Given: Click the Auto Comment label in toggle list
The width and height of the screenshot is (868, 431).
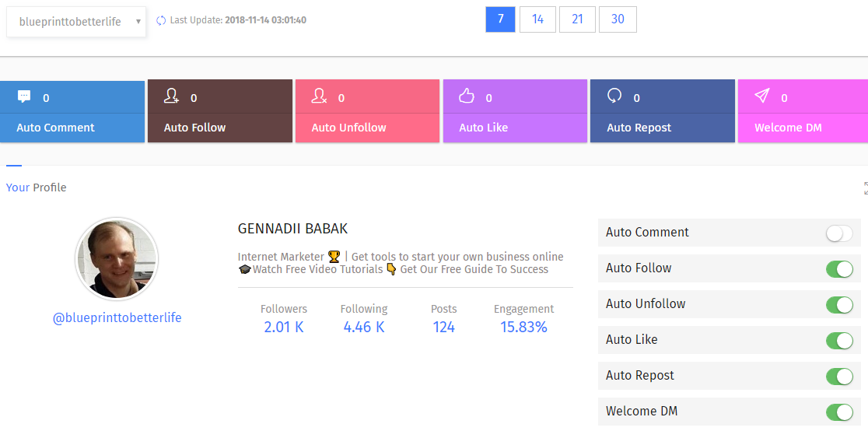Looking at the screenshot, I should coord(647,233).
